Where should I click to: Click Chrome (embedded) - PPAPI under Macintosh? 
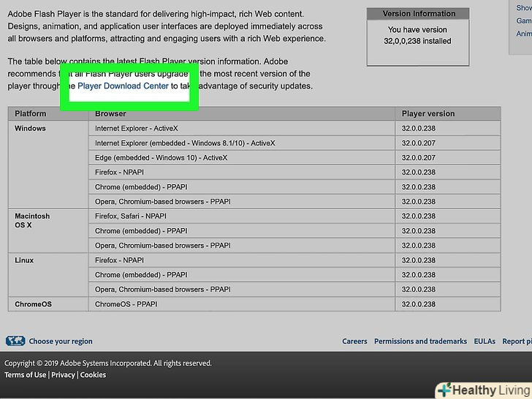(x=242, y=231)
